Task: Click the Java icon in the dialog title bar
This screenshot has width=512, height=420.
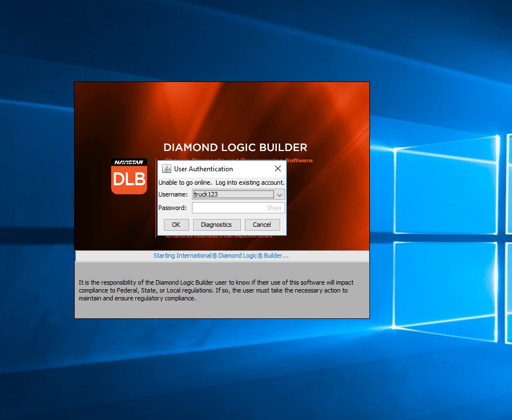Action: pos(166,168)
